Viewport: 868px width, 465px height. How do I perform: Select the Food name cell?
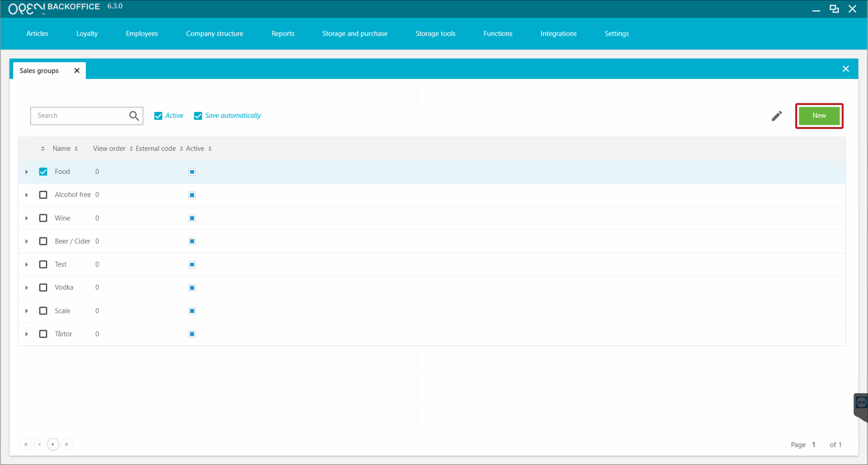click(x=62, y=172)
